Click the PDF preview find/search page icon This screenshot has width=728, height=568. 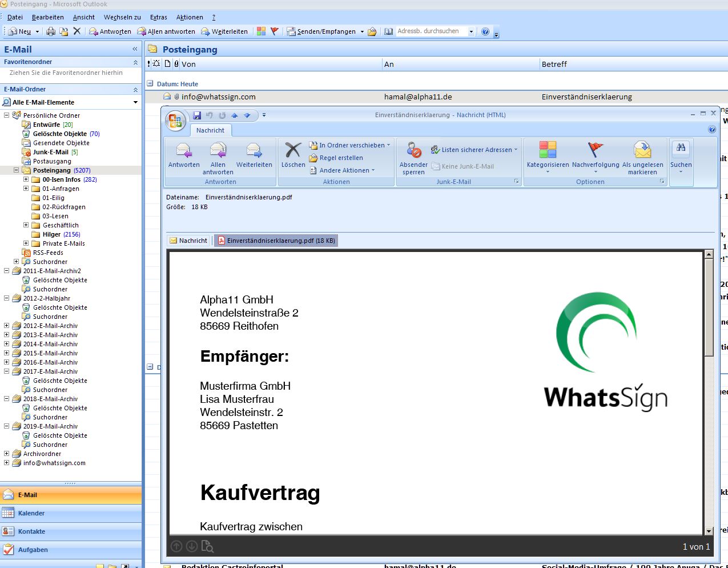point(207,547)
